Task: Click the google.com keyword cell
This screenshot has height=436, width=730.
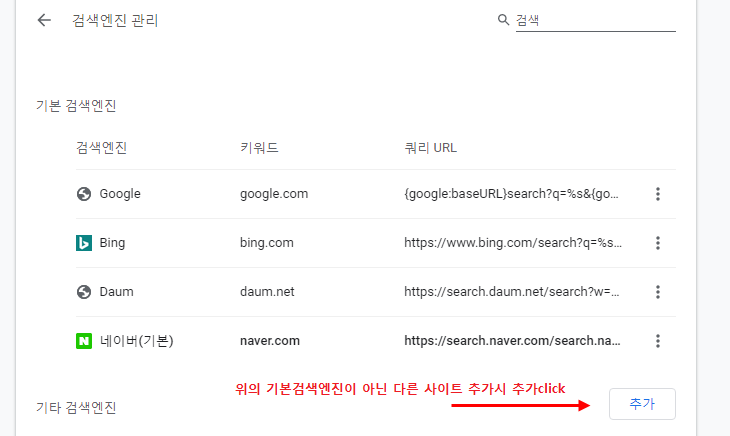Action: pos(274,194)
